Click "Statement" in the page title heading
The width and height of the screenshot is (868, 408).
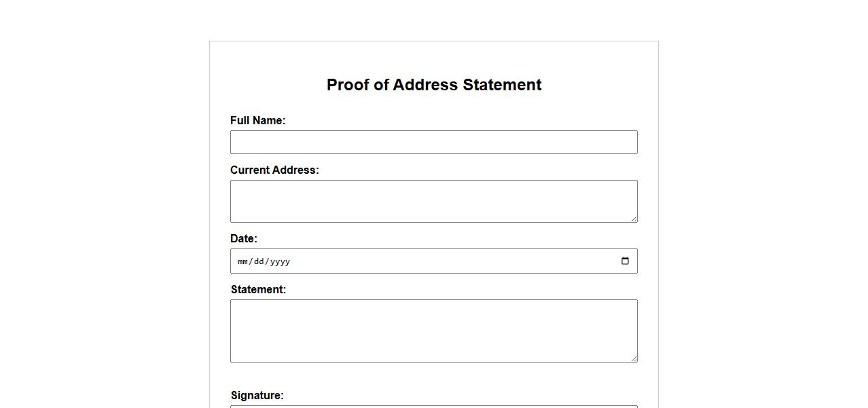click(x=502, y=86)
